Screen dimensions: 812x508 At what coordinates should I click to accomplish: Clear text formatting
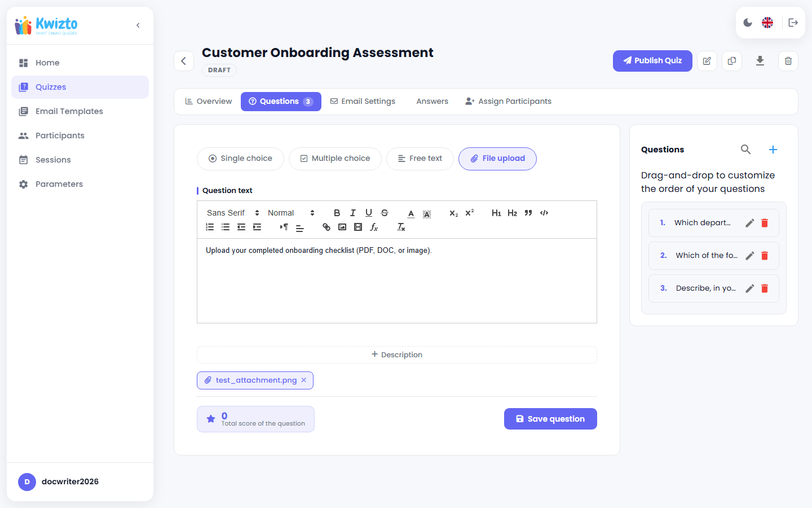coord(401,227)
